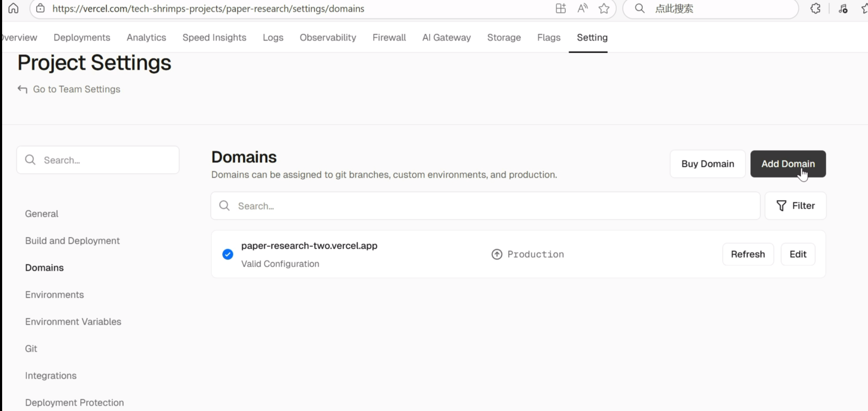Open Git settings in sidebar
The height and width of the screenshot is (411, 868).
click(31, 349)
